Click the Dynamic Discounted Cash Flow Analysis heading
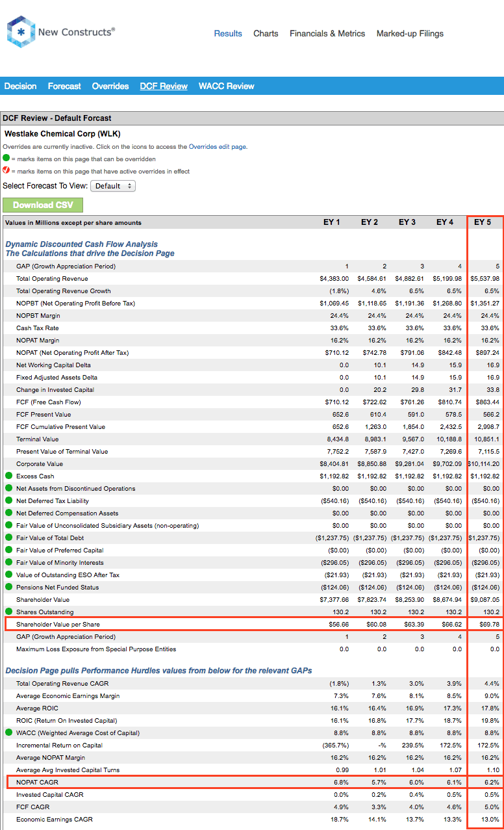The height and width of the screenshot is (830, 504). (x=82, y=244)
